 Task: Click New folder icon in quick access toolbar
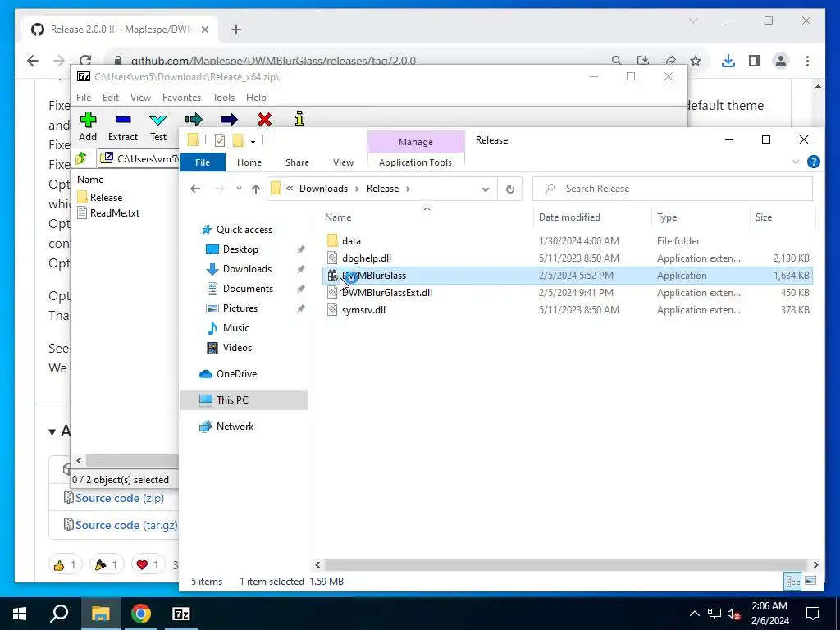238,140
